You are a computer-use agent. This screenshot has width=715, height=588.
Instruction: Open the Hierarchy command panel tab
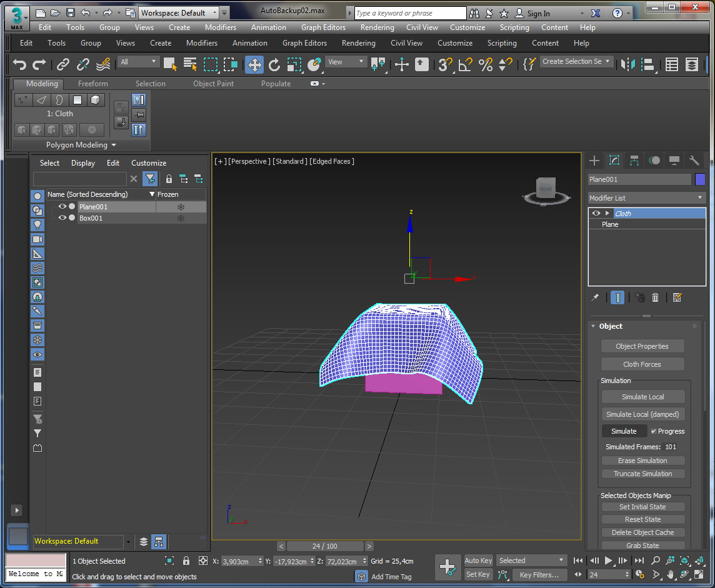point(634,161)
